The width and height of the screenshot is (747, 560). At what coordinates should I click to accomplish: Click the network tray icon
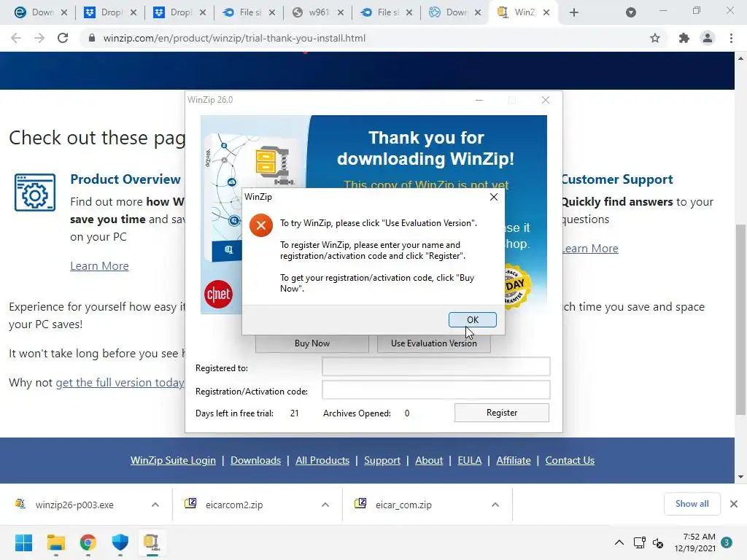(x=639, y=542)
